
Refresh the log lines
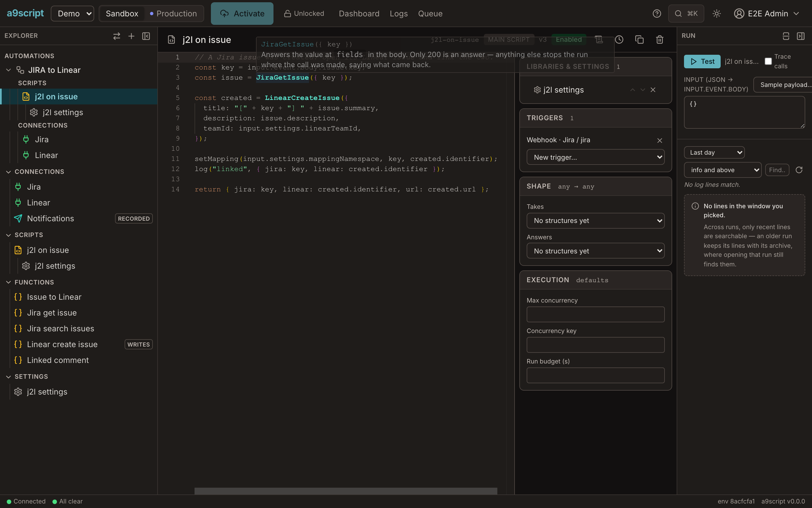[799, 170]
